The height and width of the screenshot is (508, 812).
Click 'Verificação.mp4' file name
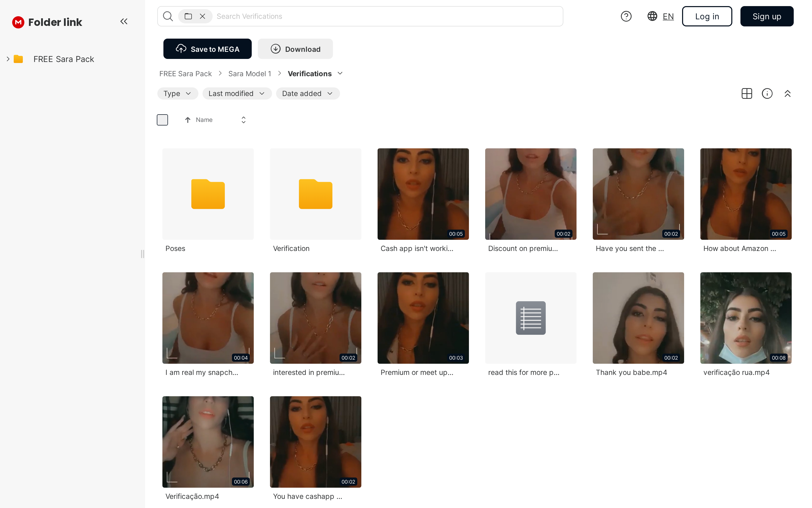click(x=192, y=496)
